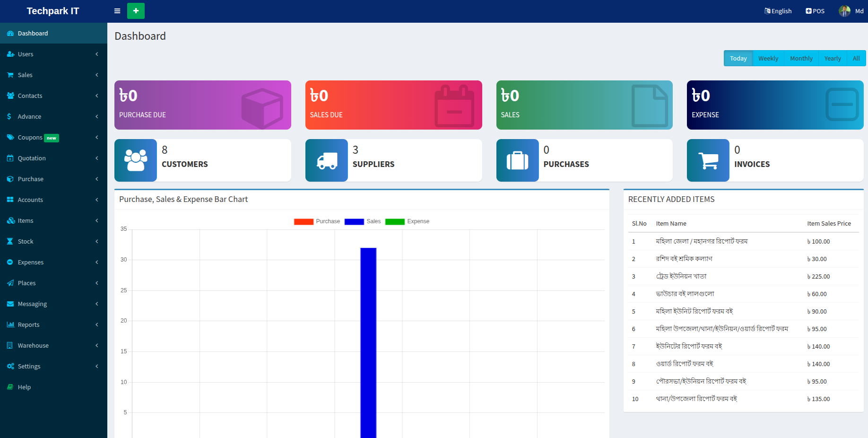Select the hamburger menu icon
This screenshot has height=438, width=868.
pos(117,11)
